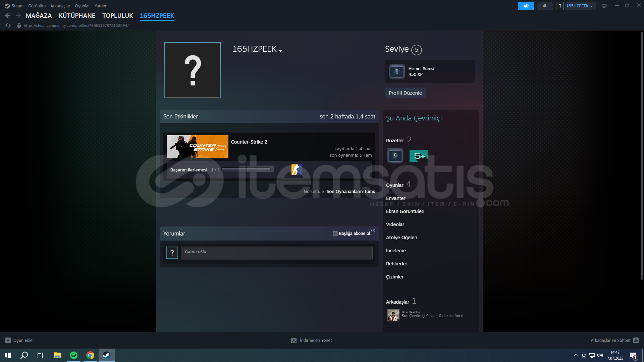The width and height of the screenshot is (644, 362).
Task: Open the Envanter link
Action: coord(396,198)
